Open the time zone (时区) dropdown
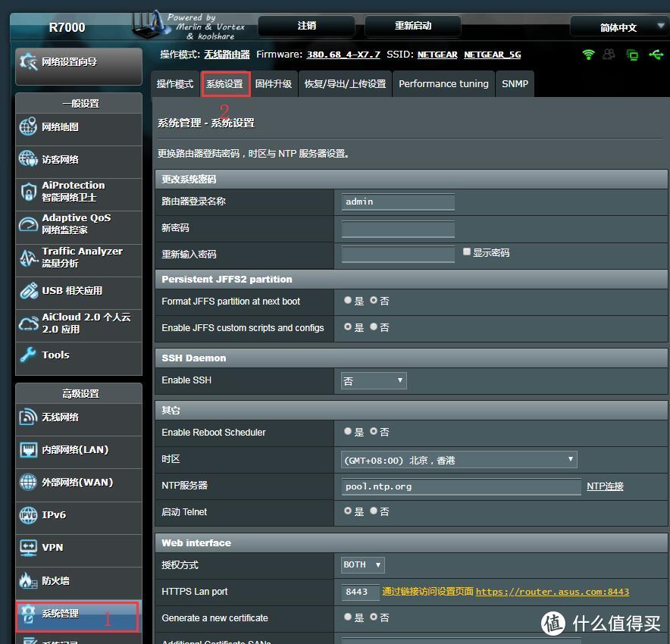This screenshot has height=644, width=670. [459, 460]
